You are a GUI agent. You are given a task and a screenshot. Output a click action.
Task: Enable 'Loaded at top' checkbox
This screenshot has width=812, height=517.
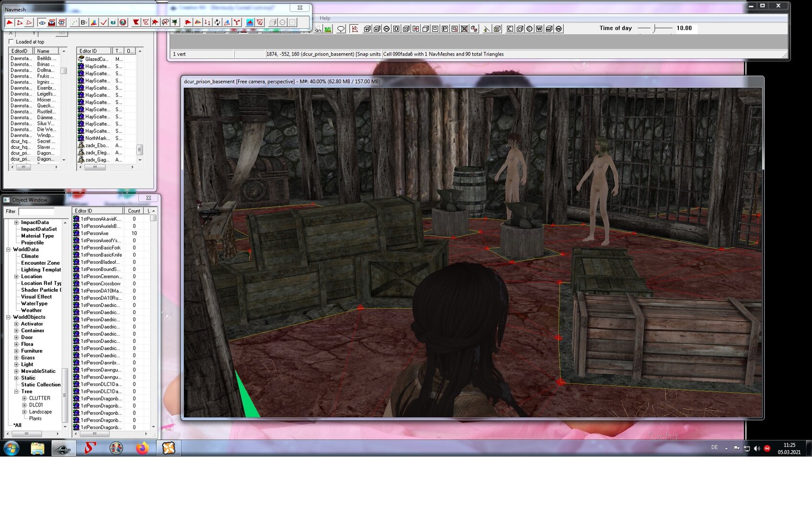click(11, 42)
